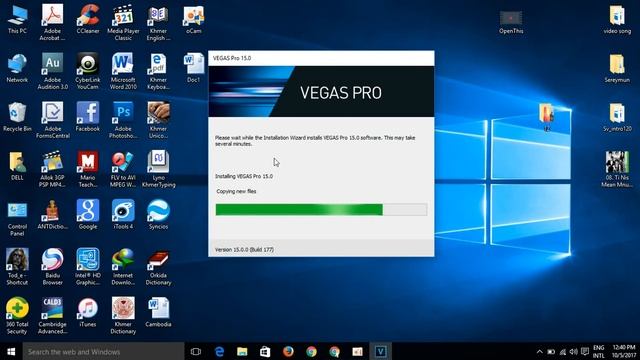Launch Firefox from the taskbar
Screen dimensions: 640x360
click(x=288, y=351)
